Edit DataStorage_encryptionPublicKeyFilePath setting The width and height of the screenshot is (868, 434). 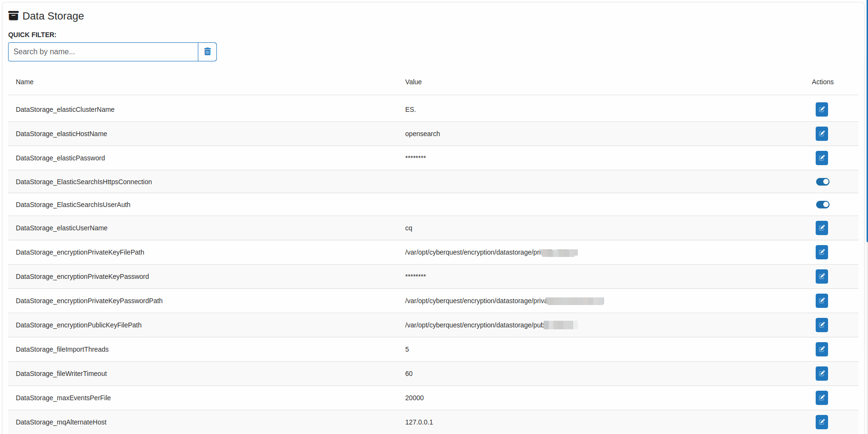[x=821, y=325]
